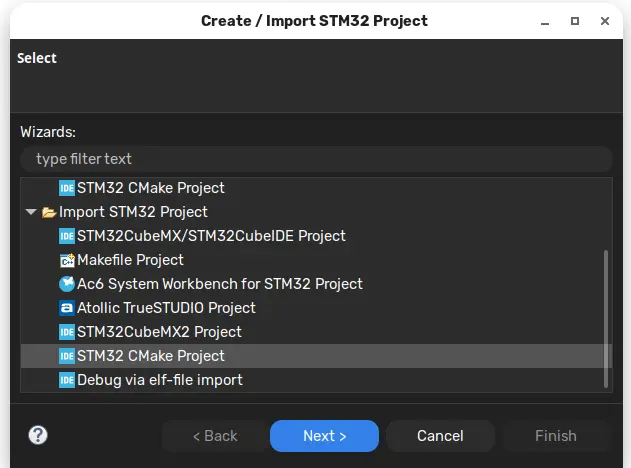The height and width of the screenshot is (468, 631).
Task: Click the open folder icon for Import STM32 Project
Action: click(x=49, y=212)
